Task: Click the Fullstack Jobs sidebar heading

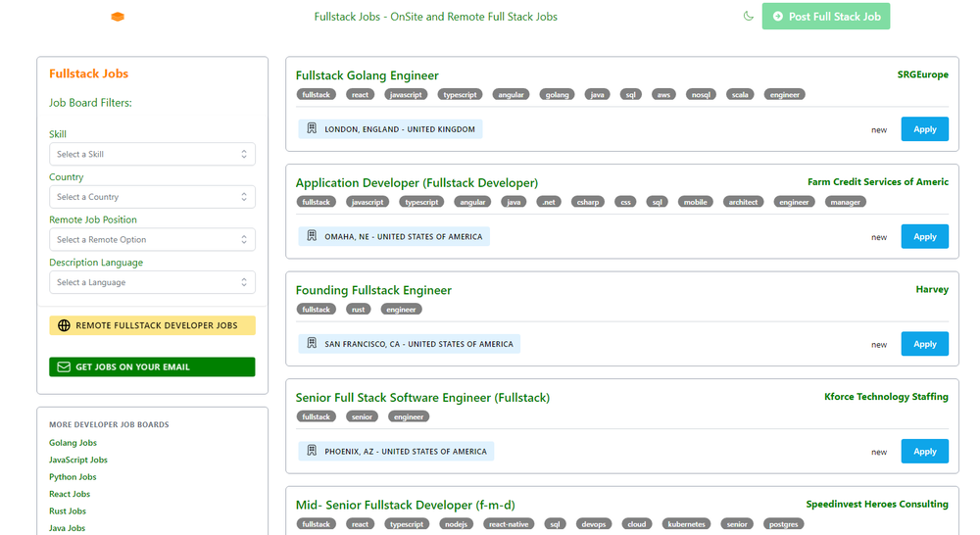Action: (89, 73)
